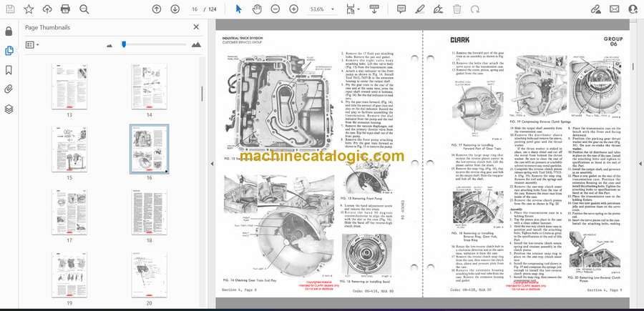Click the thumbnail size slider handle
This screenshot has height=311, width=644.
(124, 44)
